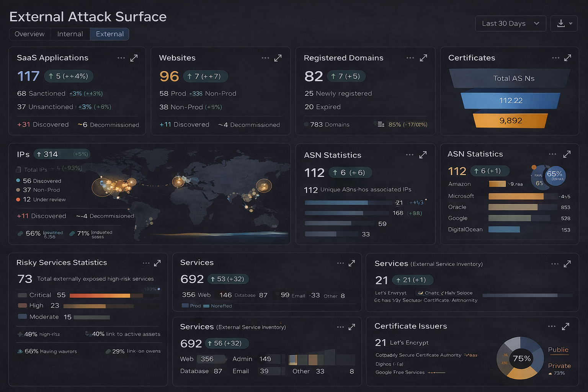Click '25 Newly registered' text
588x392 pixels.
(x=338, y=93)
